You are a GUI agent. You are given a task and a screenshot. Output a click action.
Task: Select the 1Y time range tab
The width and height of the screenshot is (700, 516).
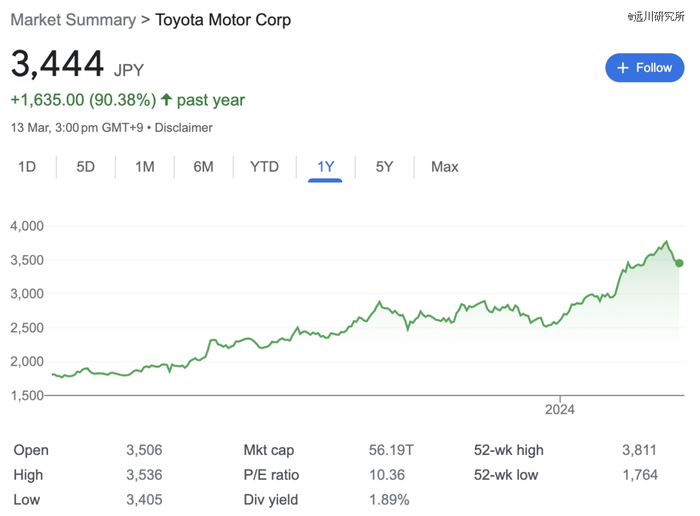coord(326,167)
